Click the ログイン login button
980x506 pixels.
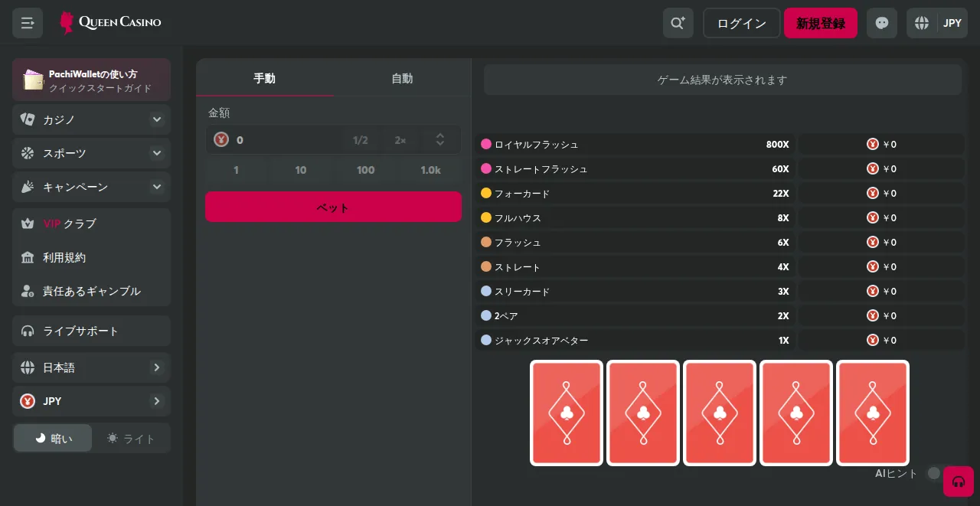pos(741,23)
